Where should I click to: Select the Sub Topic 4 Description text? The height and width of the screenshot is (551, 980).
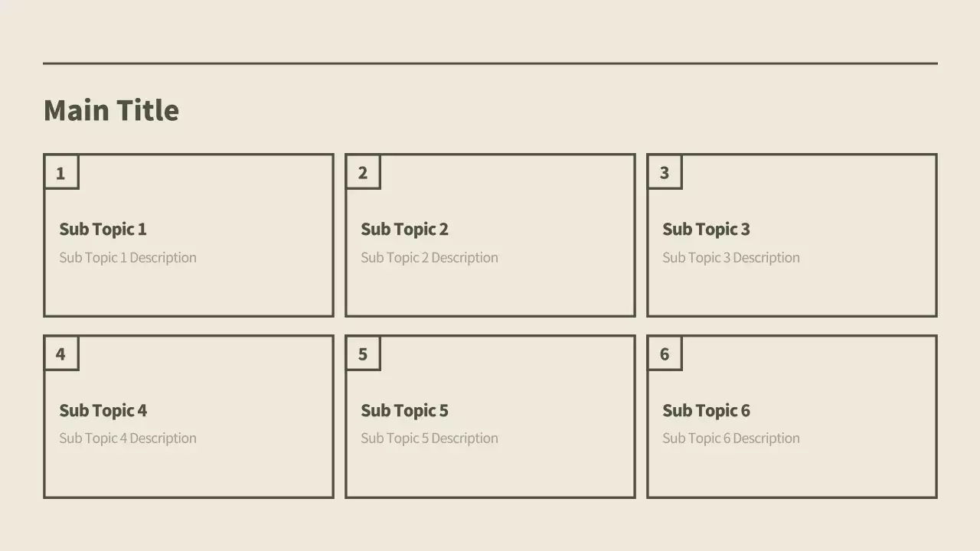(x=128, y=438)
